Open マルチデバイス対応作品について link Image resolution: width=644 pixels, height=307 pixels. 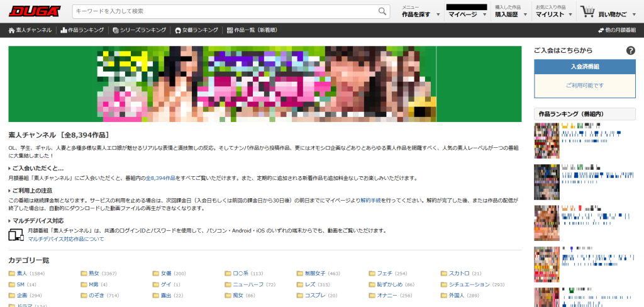coord(66,239)
